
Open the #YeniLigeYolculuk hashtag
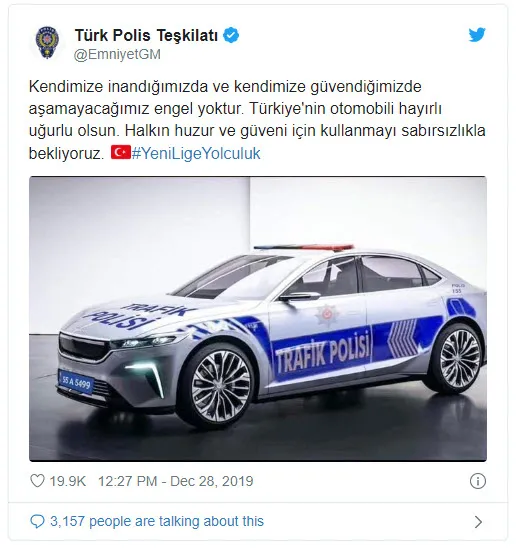[196, 154]
